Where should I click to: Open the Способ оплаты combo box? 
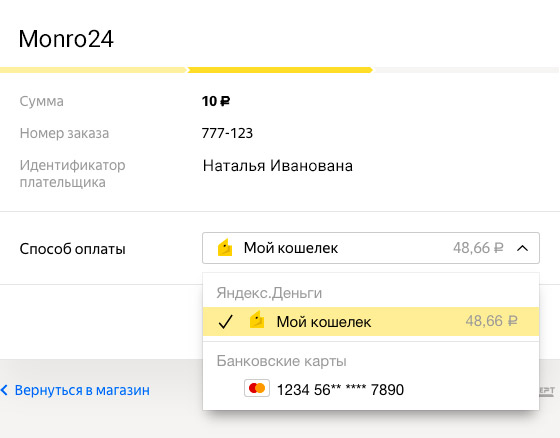click(371, 248)
